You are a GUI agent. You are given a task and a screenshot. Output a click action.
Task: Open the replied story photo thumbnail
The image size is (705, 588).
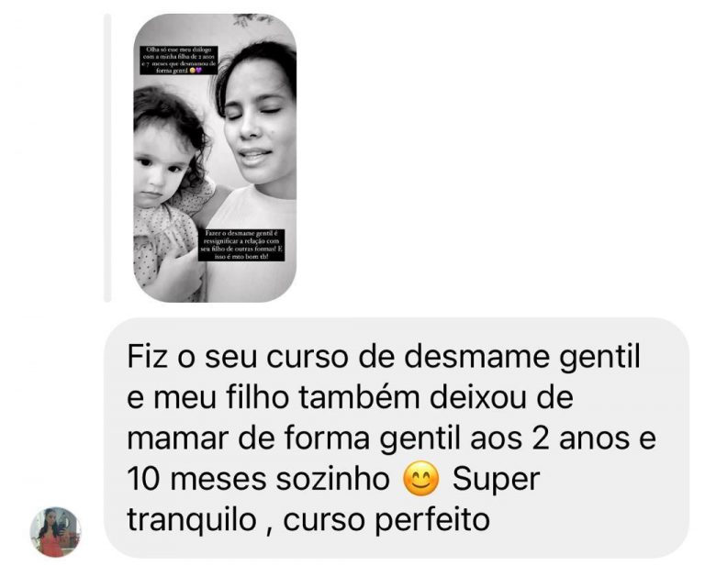point(215,158)
